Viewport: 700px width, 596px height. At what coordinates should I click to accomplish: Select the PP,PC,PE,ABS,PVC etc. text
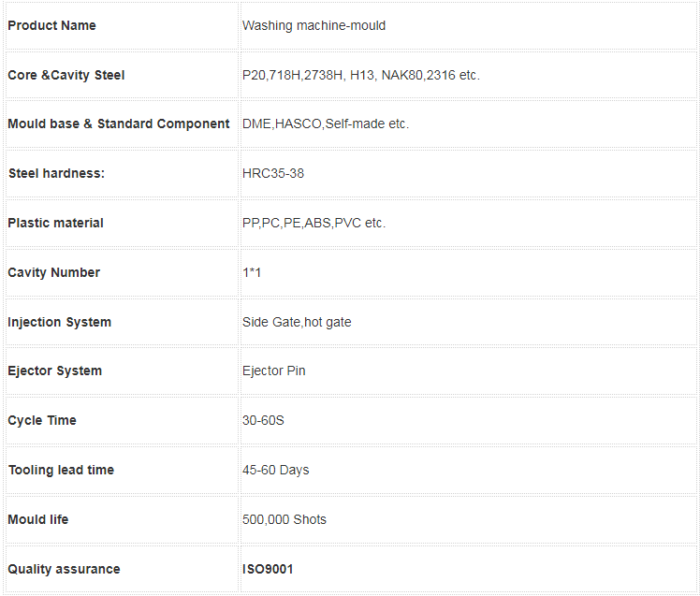pyautogui.click(x=314, y=223)
